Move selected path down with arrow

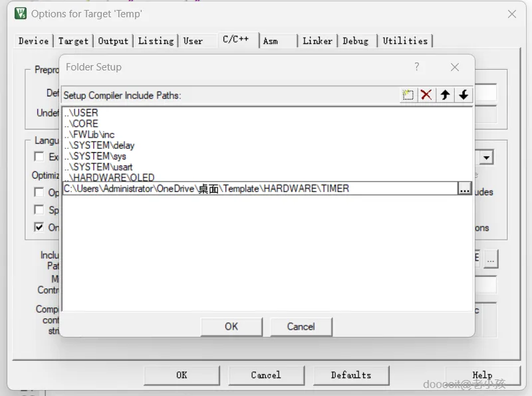[464, 95]
